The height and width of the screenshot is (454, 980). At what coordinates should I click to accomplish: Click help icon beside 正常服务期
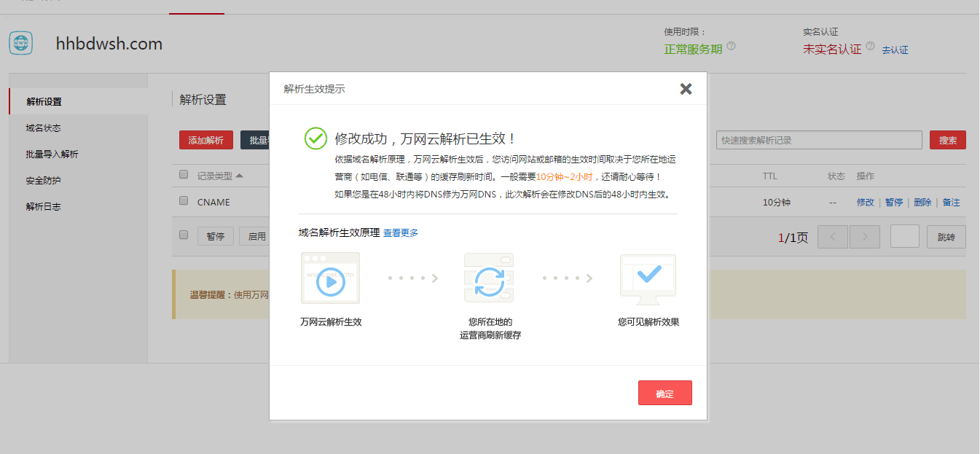pos(731,46)
